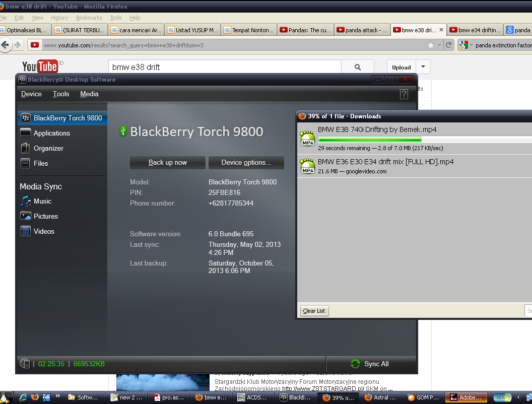This screenshot has width=532, height=404.
Task: Open Firefox History menu
Action: 59,18
